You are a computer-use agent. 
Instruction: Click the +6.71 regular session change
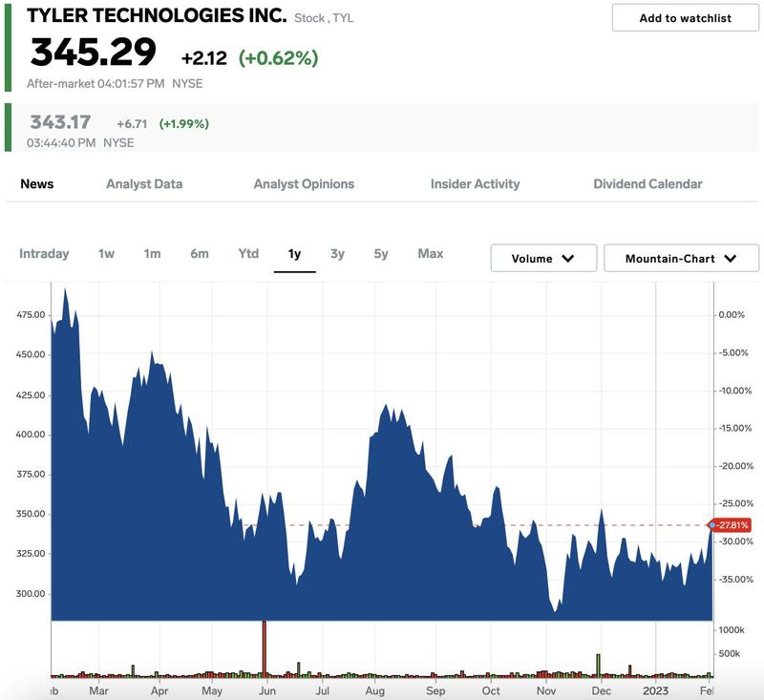[132, 124]
